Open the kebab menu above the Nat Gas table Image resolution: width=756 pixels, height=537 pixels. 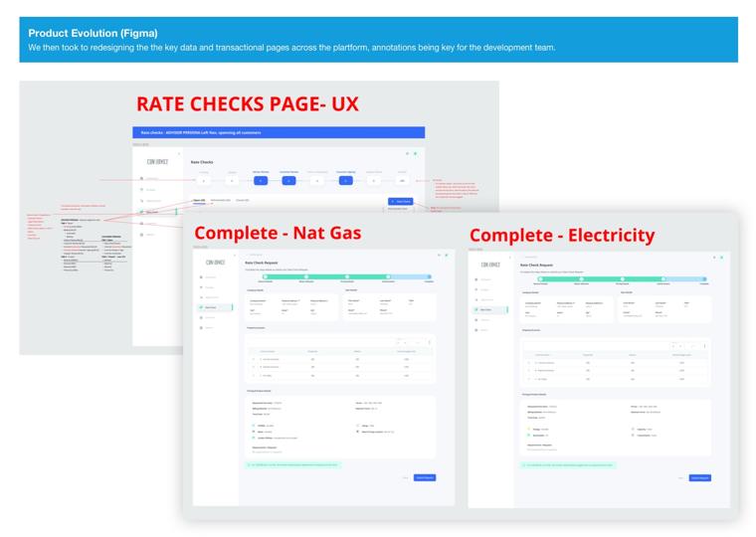(429, 342)
